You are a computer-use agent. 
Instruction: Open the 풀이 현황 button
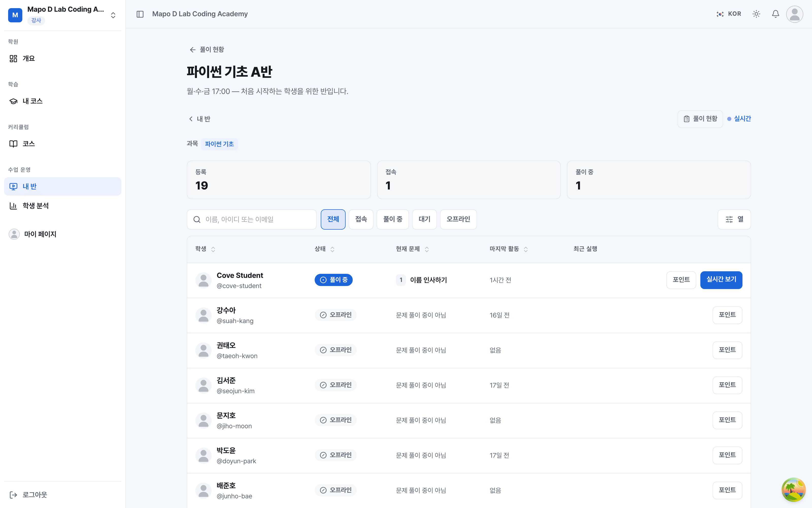coord(700,119)
